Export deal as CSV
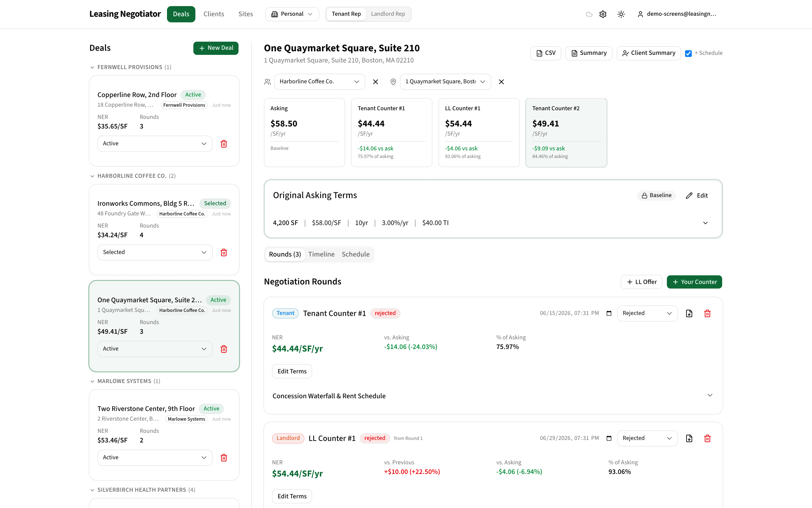Viewport: 812px width, 508px height. [546, 53]
